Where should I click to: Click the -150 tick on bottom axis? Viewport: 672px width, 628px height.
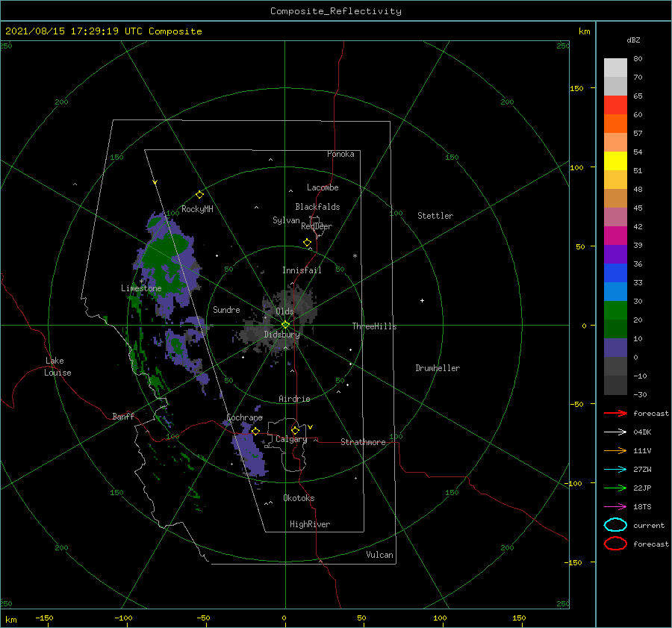[x=44, y=618]
